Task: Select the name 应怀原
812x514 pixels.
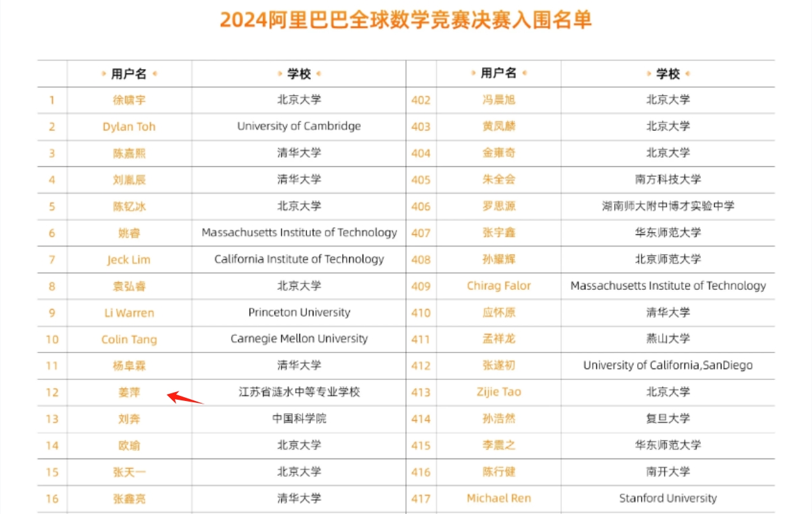Action: coord(499,313)
